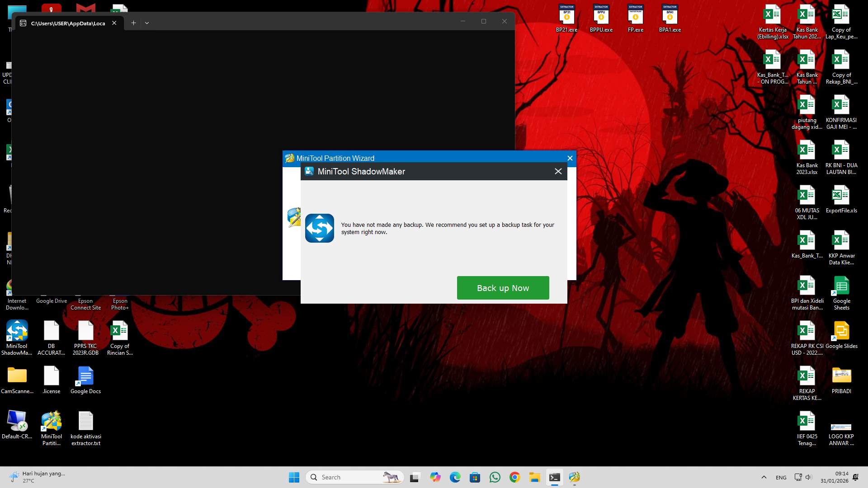Show hidden icons in the system tray
The width and height of the screenshot is (868, 488).
pos(764,477)
